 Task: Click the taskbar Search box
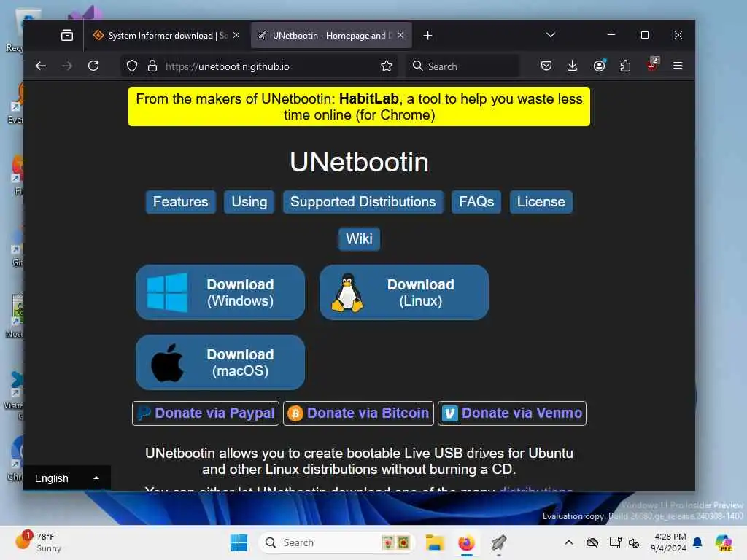[336, 542]
